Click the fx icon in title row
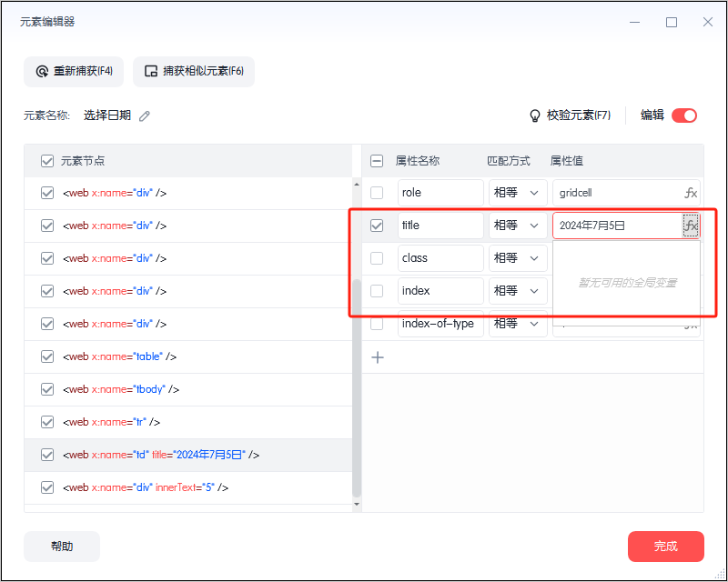Image resolution: width=728 pixels, height=582 pixels. 691,226
